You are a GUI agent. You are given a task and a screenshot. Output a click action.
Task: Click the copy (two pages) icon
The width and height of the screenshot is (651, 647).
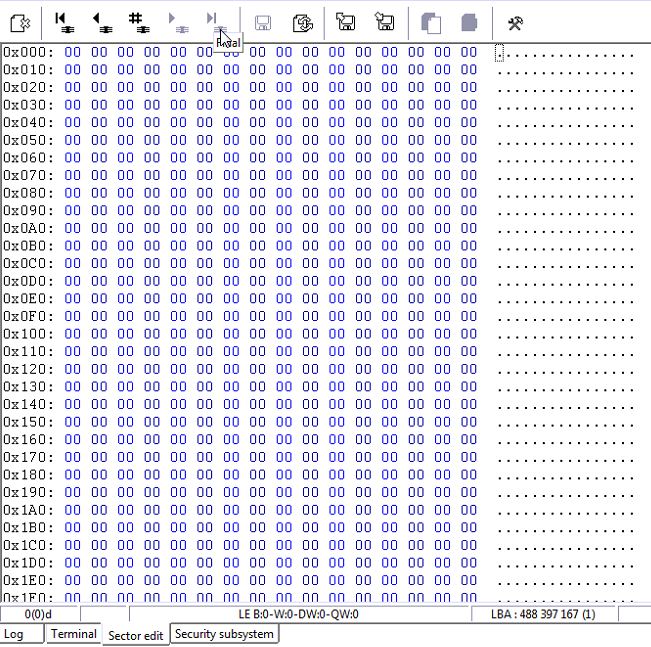431,23
